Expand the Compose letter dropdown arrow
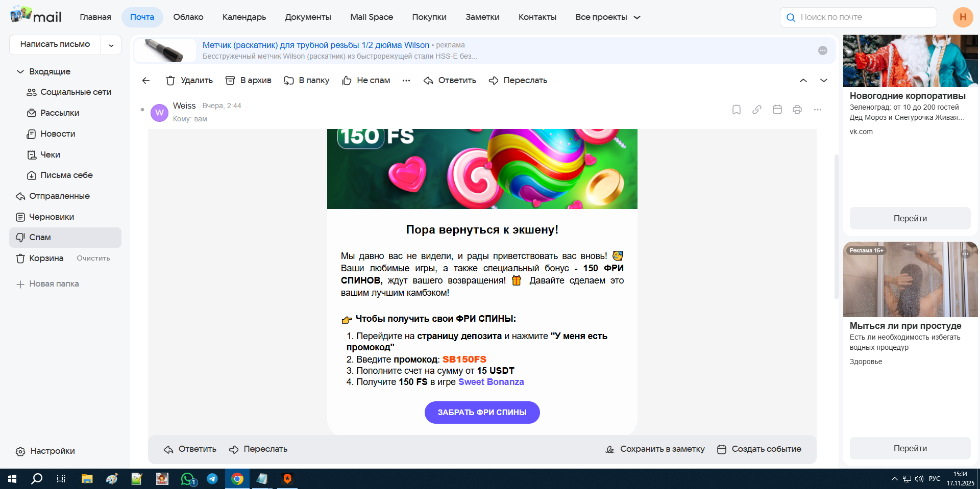 (111, 45)
